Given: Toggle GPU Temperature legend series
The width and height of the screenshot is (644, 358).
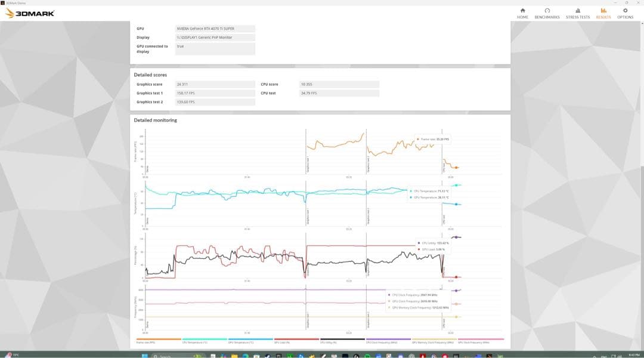Looking at the screenshot, I should (x=250, y=341).
